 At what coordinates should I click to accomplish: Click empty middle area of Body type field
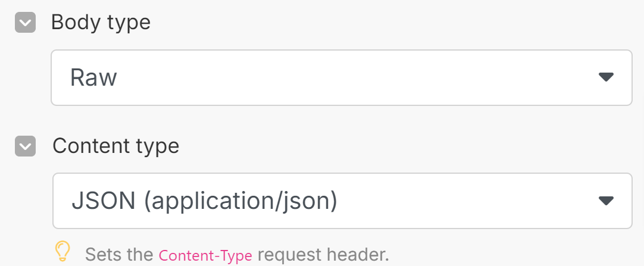pyautogui.click(x=357, y=78)
